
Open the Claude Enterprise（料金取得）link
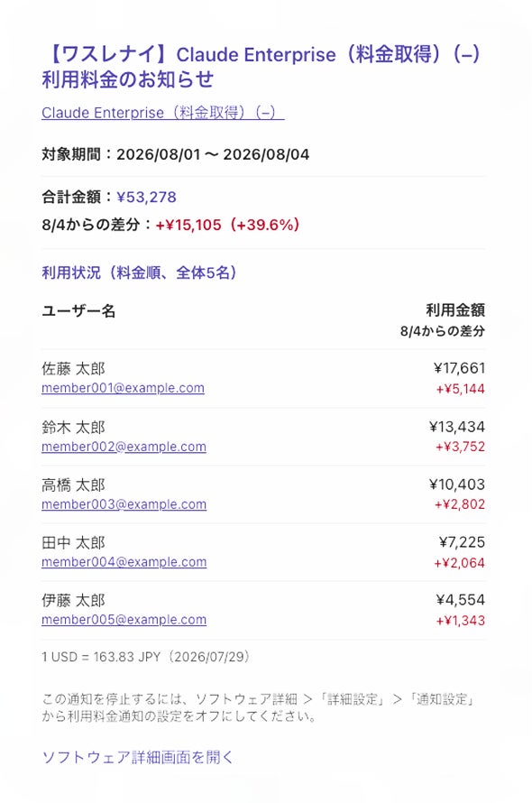[x=163, y=113]
